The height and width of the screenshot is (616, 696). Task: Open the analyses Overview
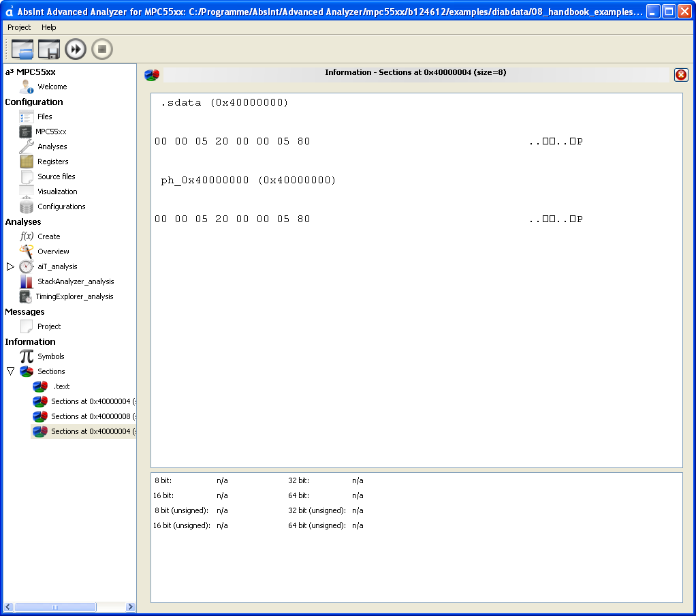[53, 251]
